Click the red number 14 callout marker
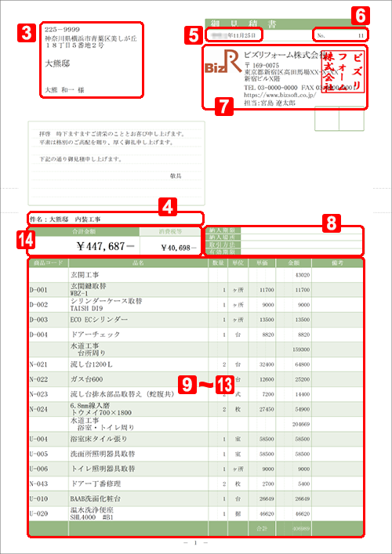Image resolution: width=392 pixels, height=554 pixels. [26, 241]
